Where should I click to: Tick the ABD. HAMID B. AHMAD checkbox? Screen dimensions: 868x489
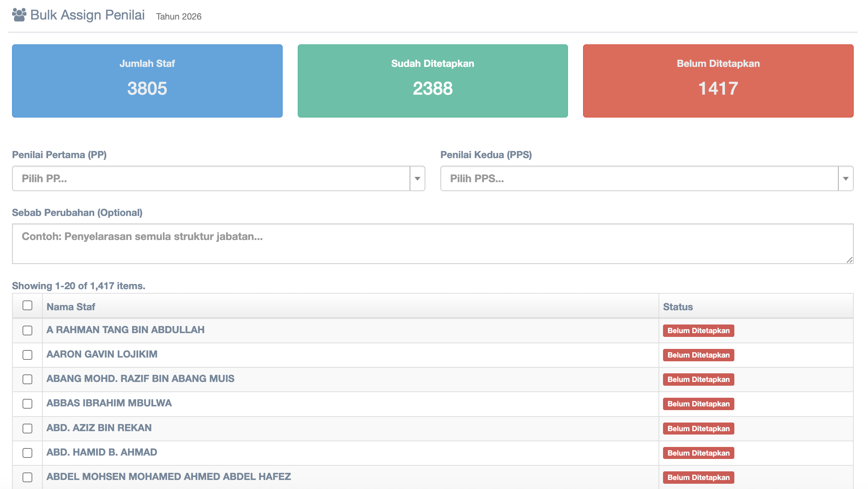point(27,453)
